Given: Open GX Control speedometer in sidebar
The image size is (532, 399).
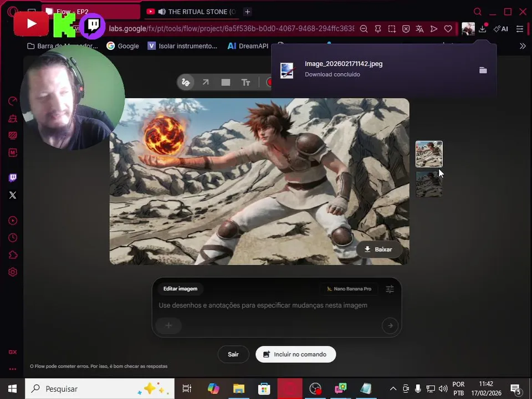Looking at the screenshot, I should [13, 101].
